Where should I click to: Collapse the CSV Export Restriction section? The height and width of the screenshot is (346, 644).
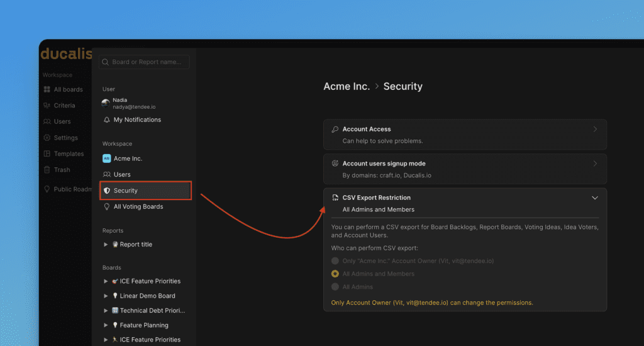coord(595,198)
